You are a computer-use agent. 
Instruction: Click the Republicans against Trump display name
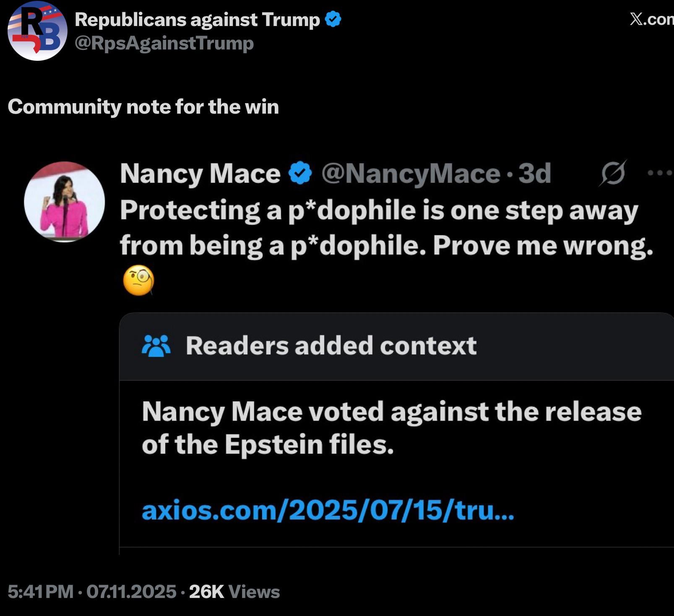[197, 19]
